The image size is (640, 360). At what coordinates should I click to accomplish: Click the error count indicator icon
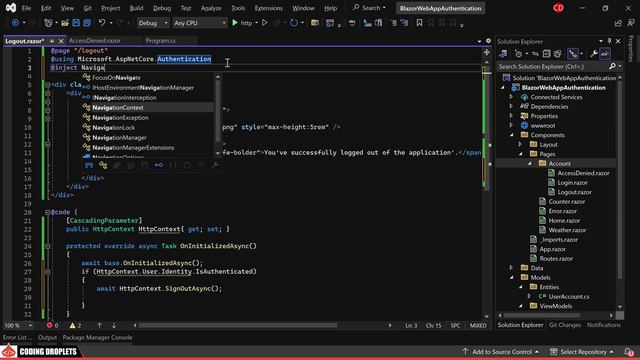click(49, 325)
